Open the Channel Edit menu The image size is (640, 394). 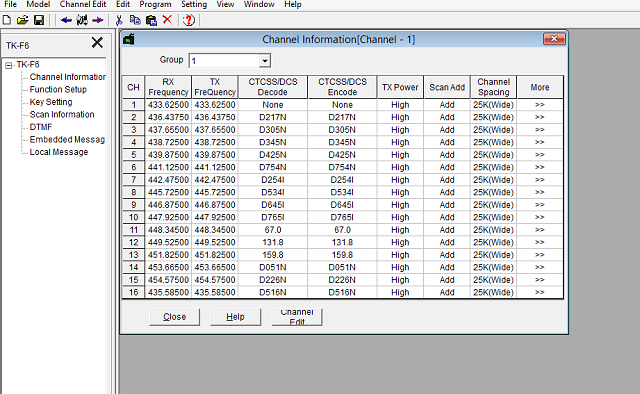pyautogui.click(x=83, y=4)
